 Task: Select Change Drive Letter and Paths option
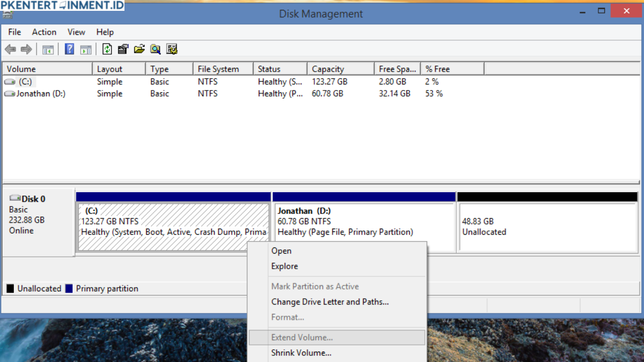pyautogui.click(x=330, y=302)
